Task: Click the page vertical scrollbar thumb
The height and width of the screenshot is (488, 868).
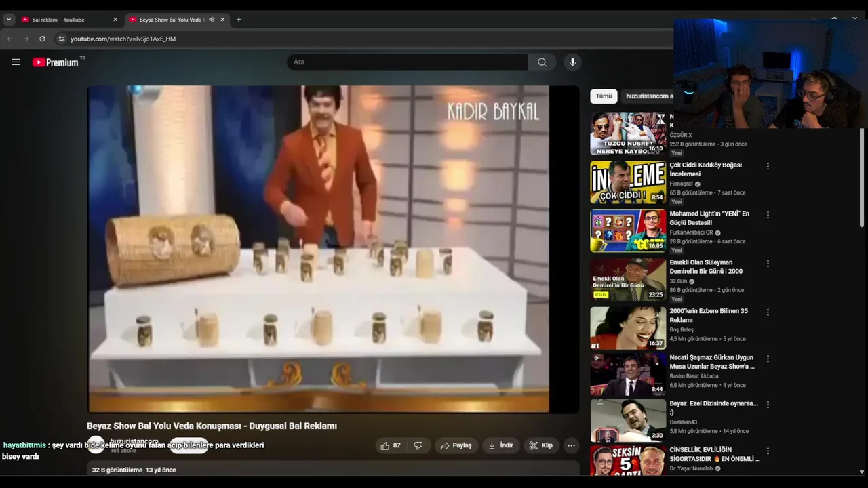Action: point(862,176)
